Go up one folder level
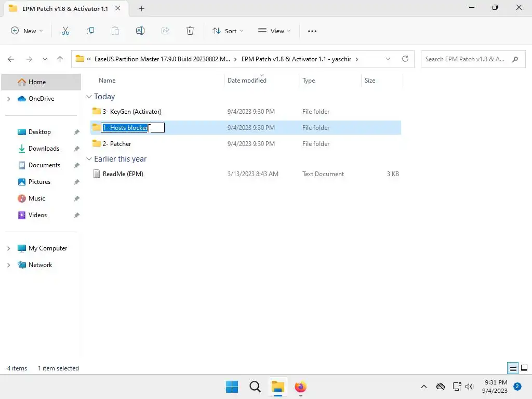 (60, 59)
